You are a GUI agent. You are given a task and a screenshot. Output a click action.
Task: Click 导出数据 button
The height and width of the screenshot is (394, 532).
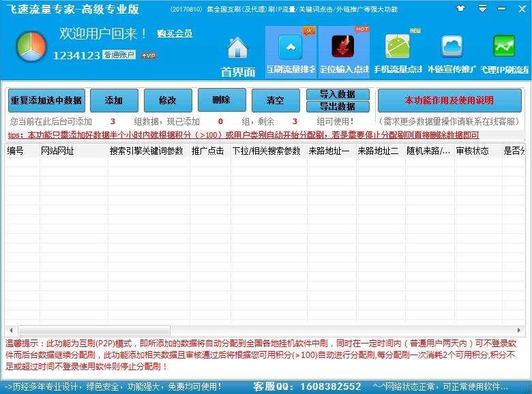pyautogui.click(x=338, y=106)
